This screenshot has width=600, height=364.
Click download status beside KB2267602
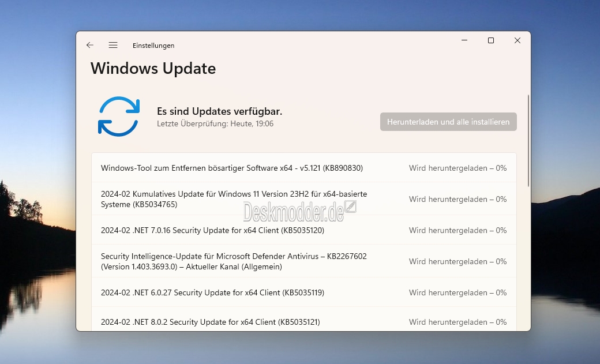pyautogui.click(x=457, y=261)
